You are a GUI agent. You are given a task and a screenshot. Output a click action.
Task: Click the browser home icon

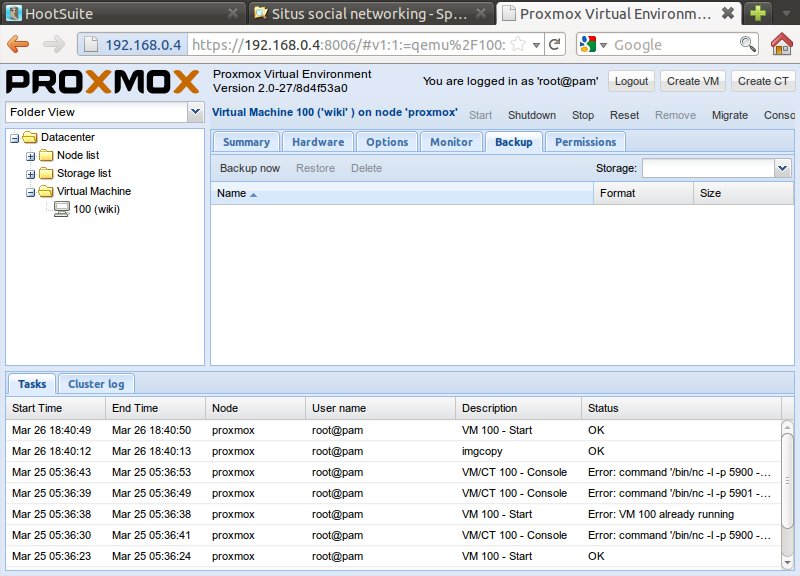[x=782, y=45]
